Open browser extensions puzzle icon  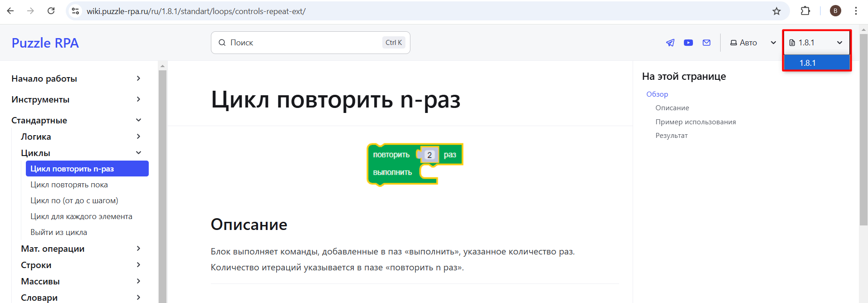click(805, 11)
